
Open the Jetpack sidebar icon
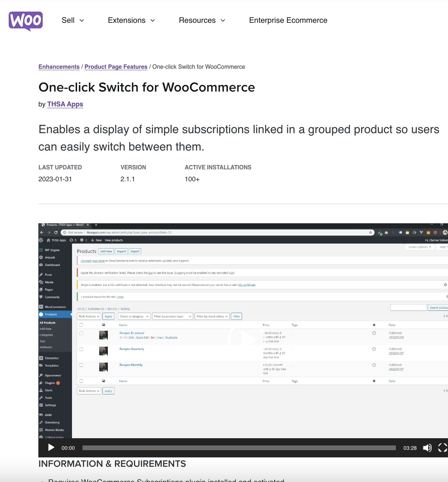(41, 257)
